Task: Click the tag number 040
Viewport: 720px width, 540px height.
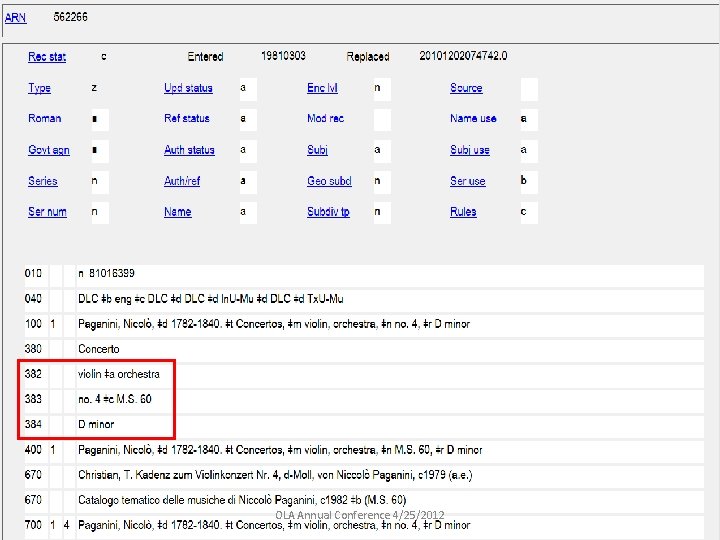Action: pyautogui.click(x=33, y=299)
